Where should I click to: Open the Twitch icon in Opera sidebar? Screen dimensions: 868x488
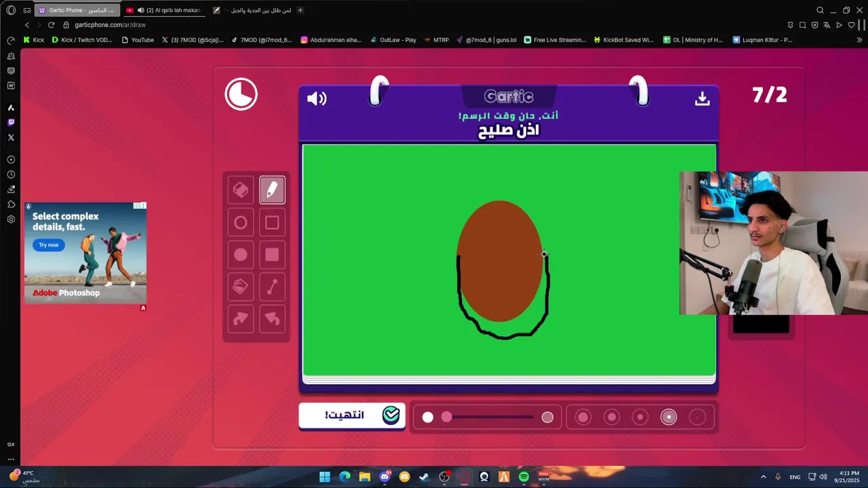[x=11, y=123]
